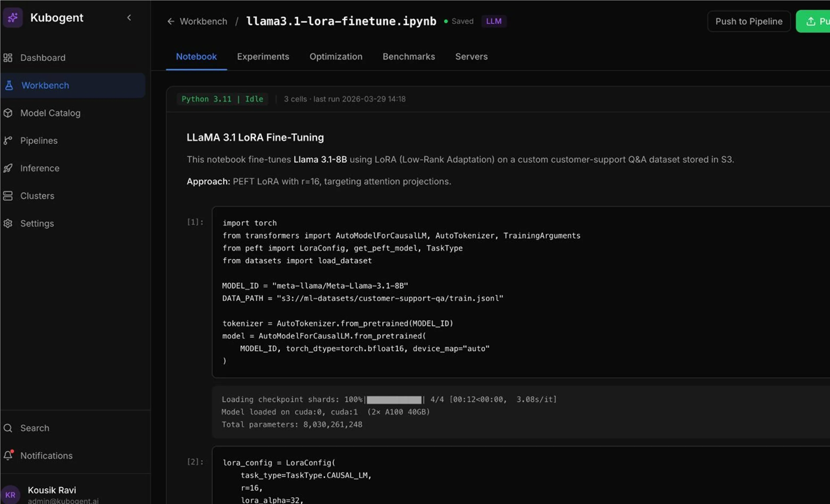
Task: Click the import torch code line
Action: point(250,223)
